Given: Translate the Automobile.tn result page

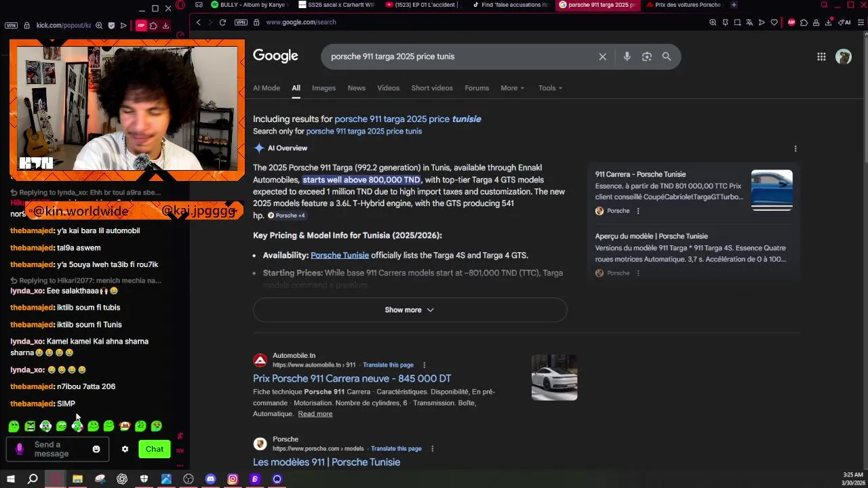Looking at the screenshot, I should point(388,365).
